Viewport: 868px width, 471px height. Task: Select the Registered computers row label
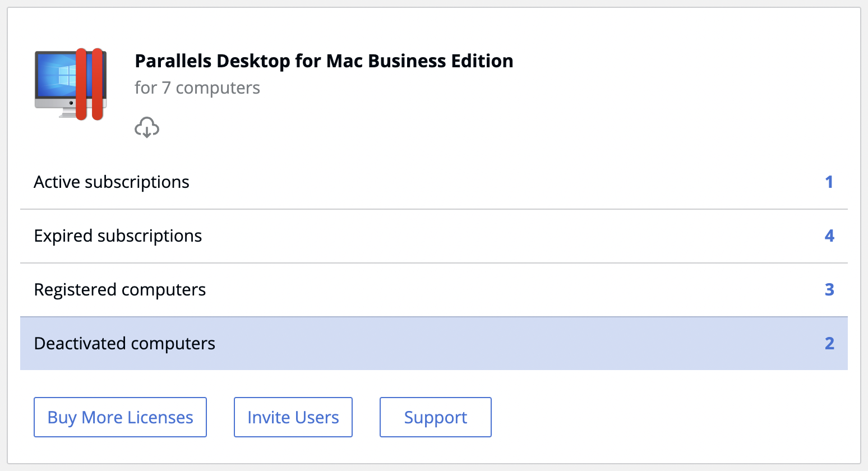[x=120, y=290]
